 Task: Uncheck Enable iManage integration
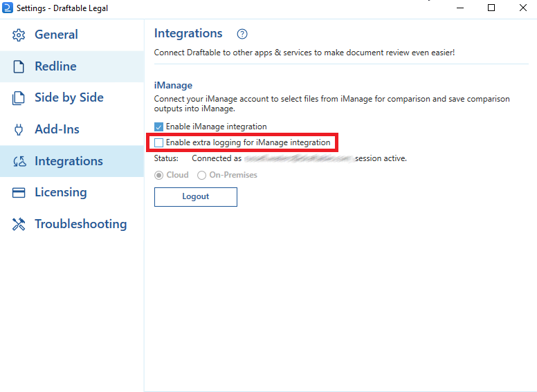coord(158,127)
